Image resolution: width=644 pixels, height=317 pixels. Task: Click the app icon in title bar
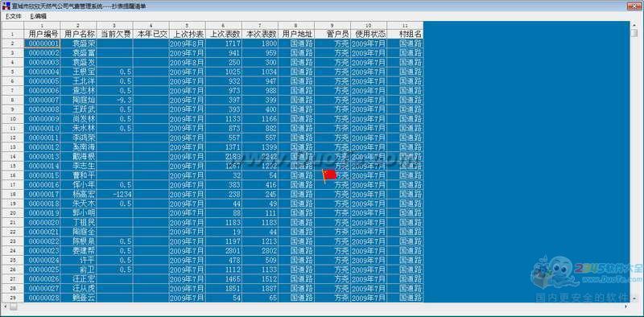point(6,6)
